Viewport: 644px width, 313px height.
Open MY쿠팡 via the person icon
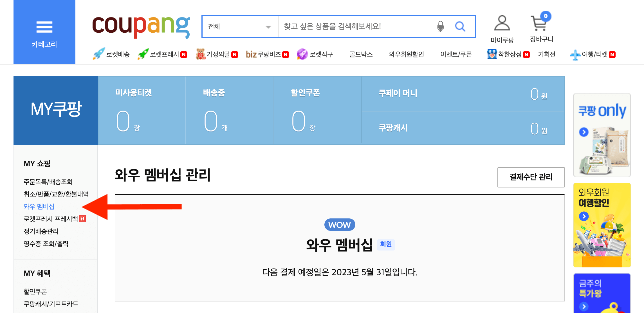click(x=502, y=25)
